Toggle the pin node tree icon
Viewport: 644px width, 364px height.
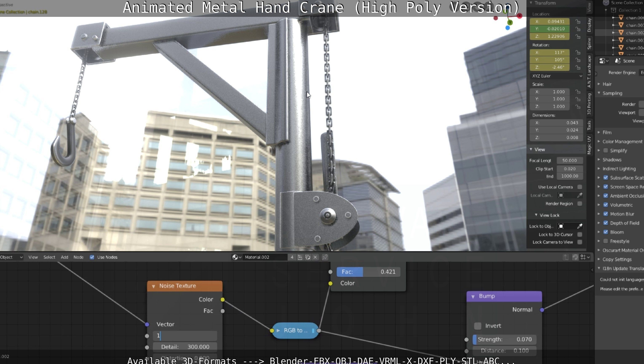[x=325, y=257]
